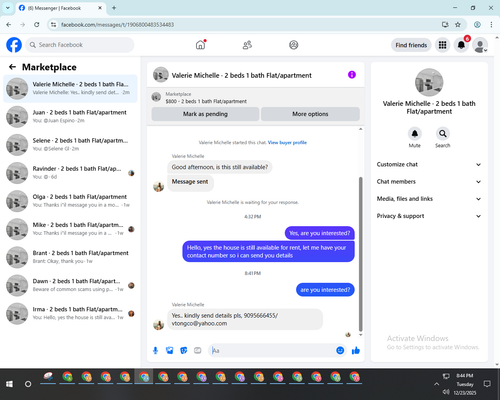Expand Media, files and links section
Image resolution: width=500 pixels, height=400 pixels.
(x=429, y=199)
